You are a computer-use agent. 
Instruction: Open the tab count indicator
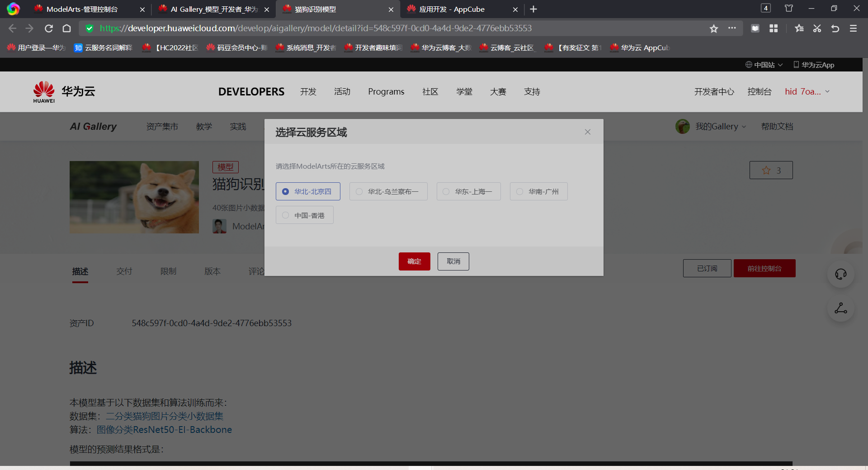(766, 8)
